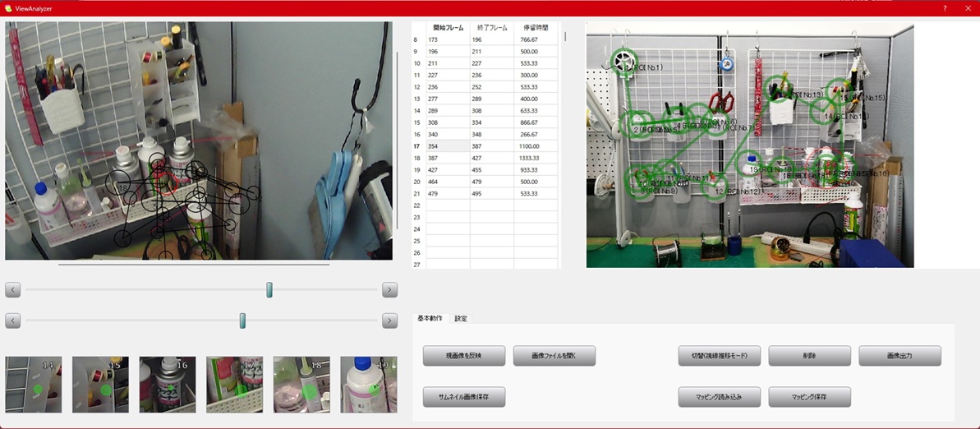Click the help question mark in title bar
Image resolution: width=980 pixels, height=429 pixels.
click(x=945, y=8)
